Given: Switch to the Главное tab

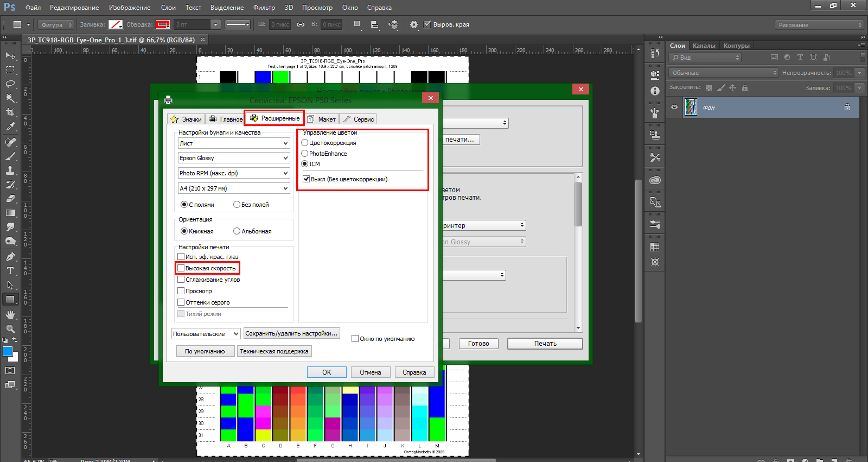Looking at the screenshot, I should click(x=226, y=119).
